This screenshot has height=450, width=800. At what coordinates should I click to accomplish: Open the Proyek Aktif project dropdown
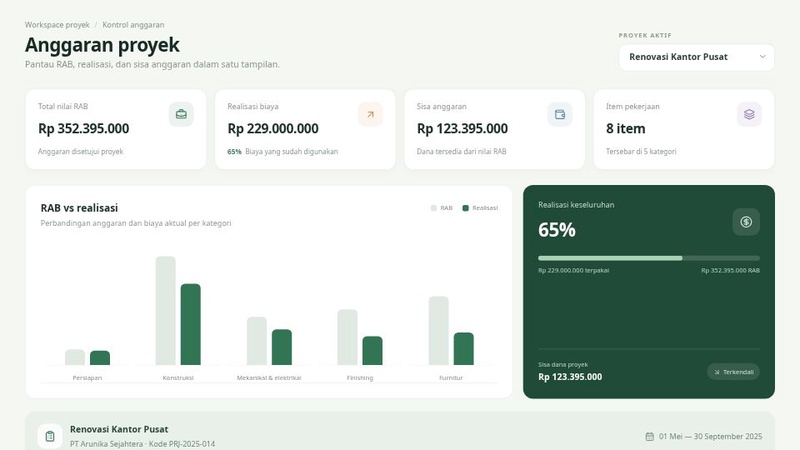696,57
